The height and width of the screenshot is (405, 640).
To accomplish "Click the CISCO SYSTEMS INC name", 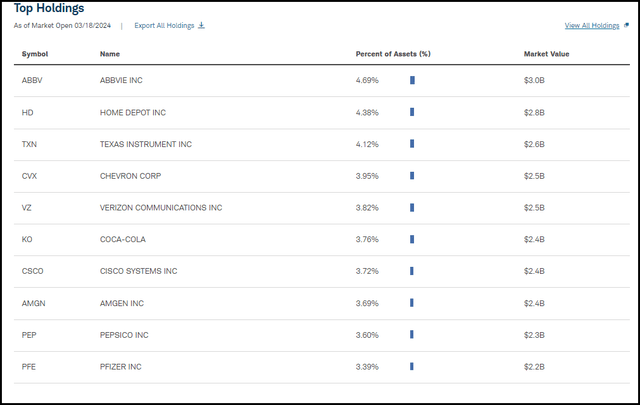I will [138, 271].
